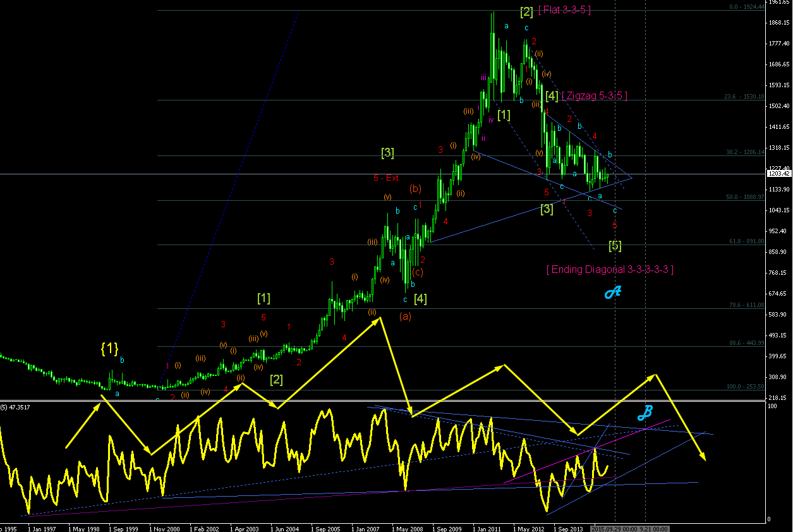This screenshot has height=532, width=793.
Task: Select the red "(c)" wave label
Action: point(417,272)
